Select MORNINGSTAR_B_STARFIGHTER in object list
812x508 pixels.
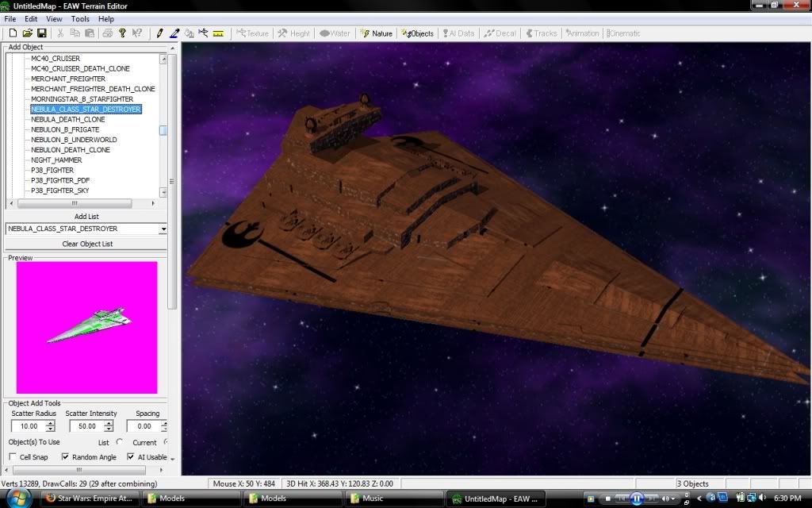click(82, 99)
